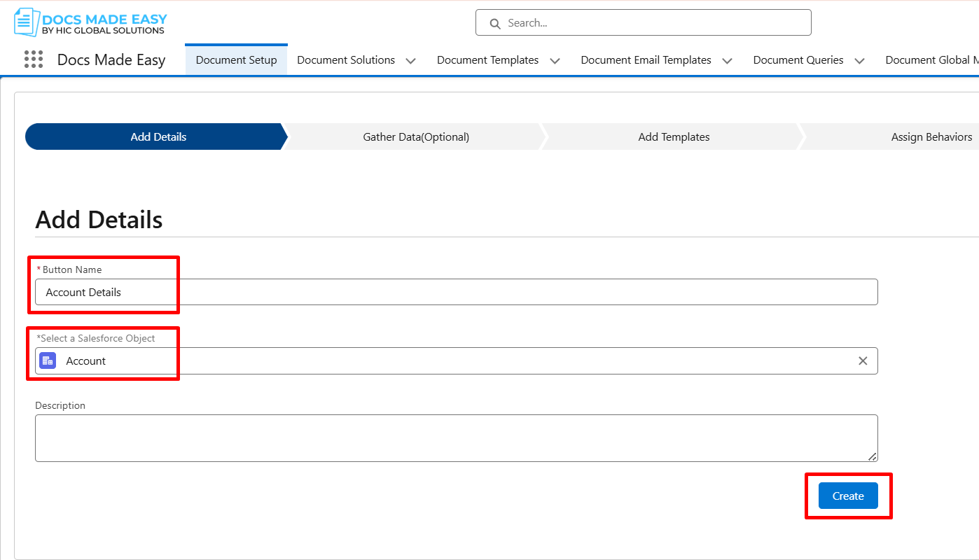Open the Document Queries chevron menu
This screenshot has height=560, width=979.
[x=859, y=61]
